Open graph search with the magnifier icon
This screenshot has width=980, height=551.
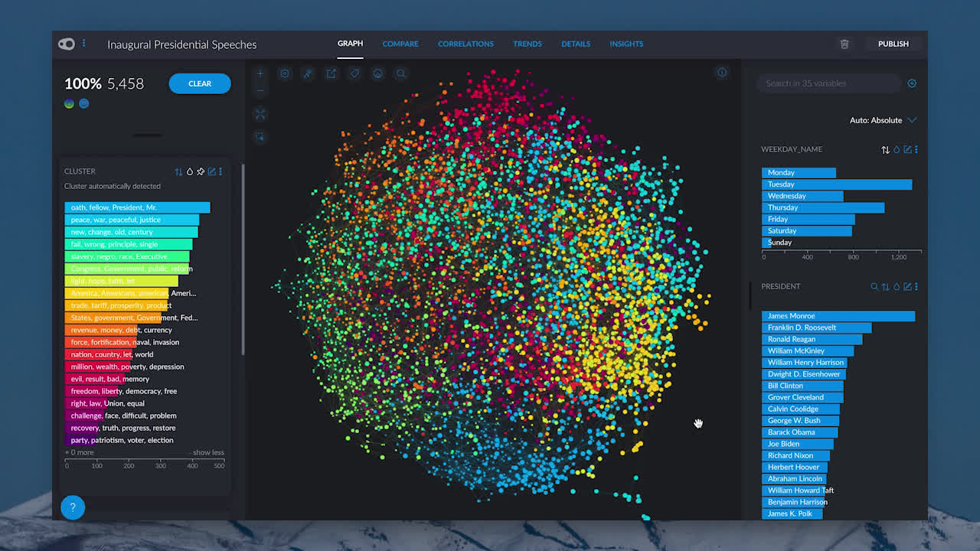[x=401, y=73]
